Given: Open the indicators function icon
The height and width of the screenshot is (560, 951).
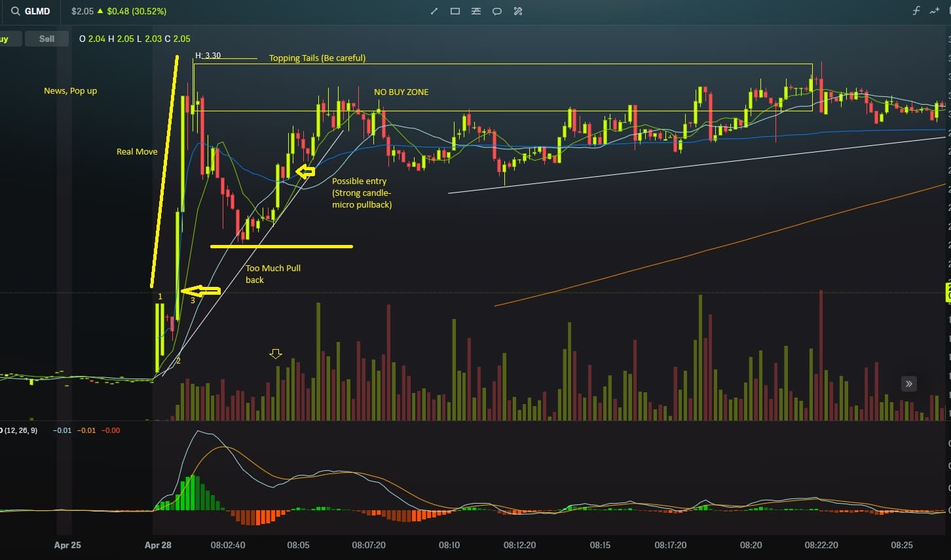Looking at the screenshot, I should [x=916, y=10].
